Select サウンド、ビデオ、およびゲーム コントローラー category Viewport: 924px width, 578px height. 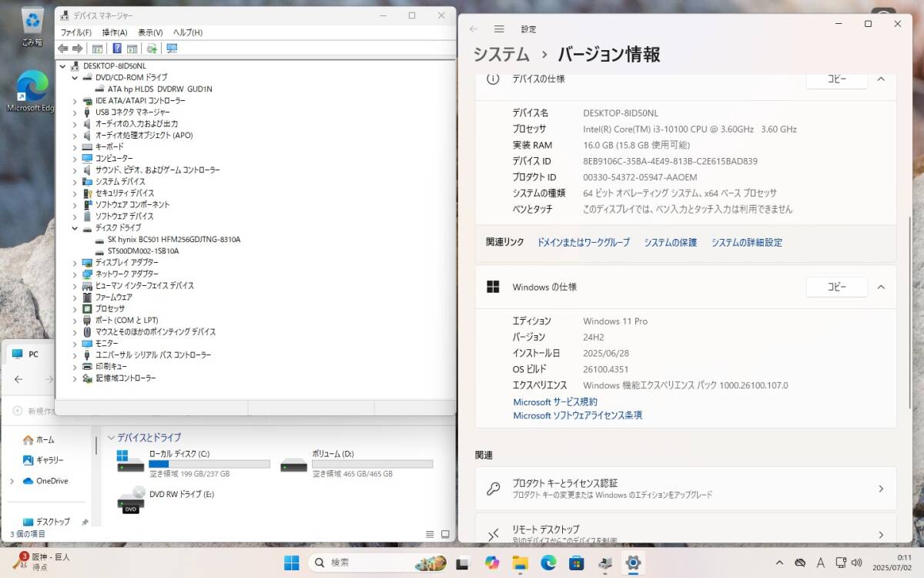point(157,170)
